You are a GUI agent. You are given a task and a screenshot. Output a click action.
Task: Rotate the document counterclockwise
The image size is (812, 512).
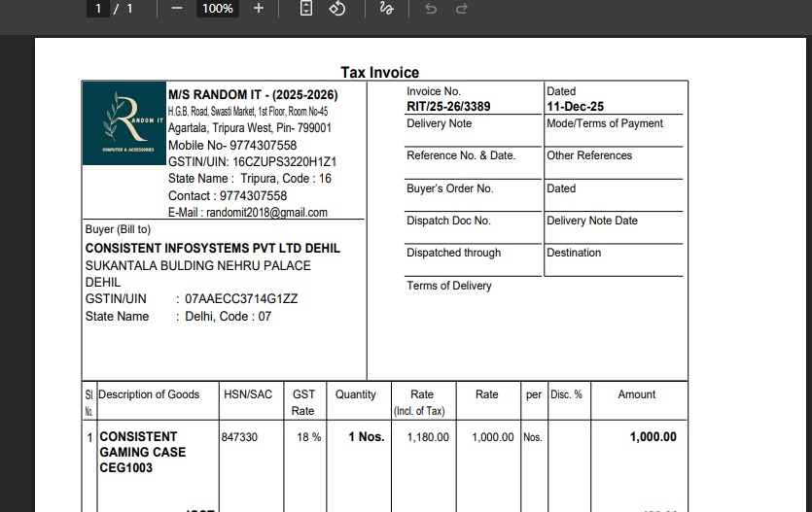[x=336, y=9]
